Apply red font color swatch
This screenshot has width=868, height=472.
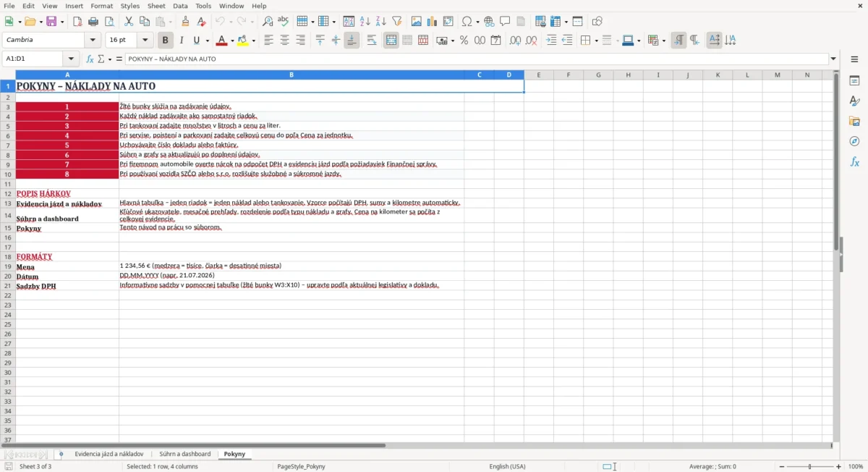coord(221,41)
